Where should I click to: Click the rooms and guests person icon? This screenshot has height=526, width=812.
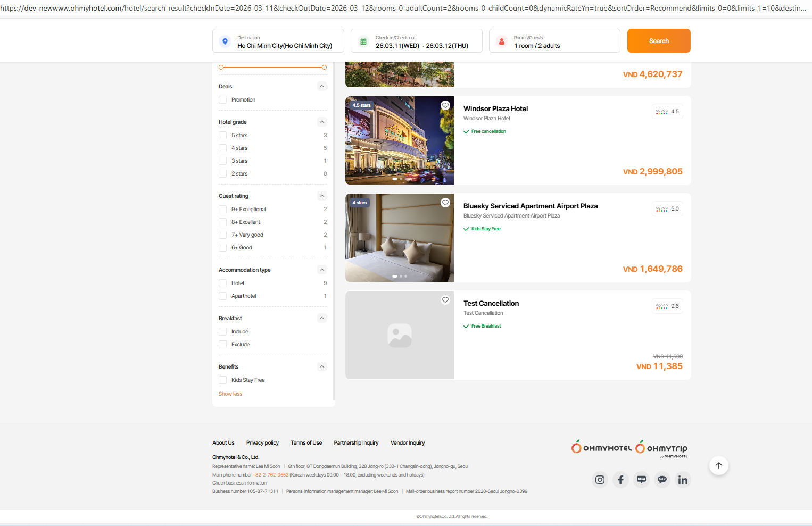coord(502,41)
